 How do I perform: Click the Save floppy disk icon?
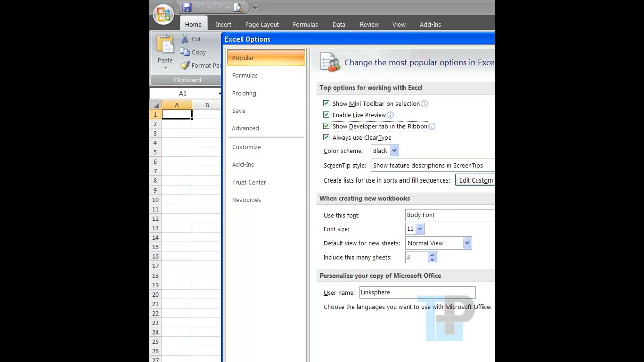click(187, 7)
